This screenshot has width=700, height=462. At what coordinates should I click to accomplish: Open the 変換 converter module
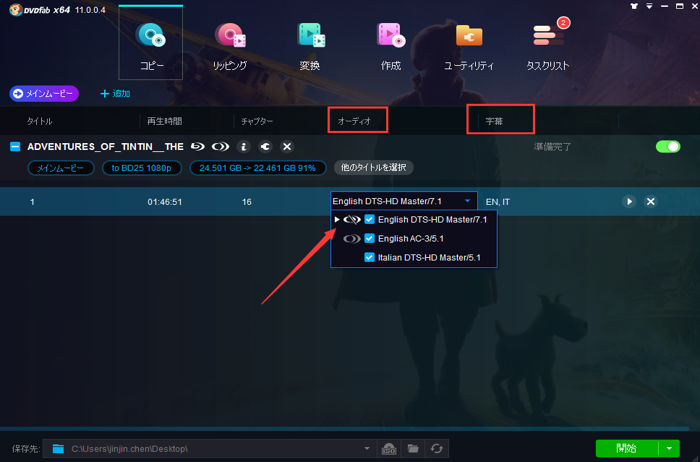click(x=310, y=46)
